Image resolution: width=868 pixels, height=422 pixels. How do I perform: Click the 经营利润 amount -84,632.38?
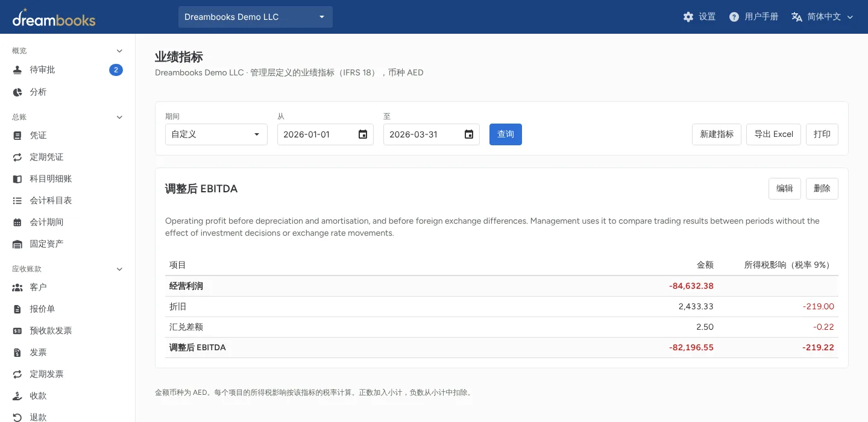tap(691, 286)
